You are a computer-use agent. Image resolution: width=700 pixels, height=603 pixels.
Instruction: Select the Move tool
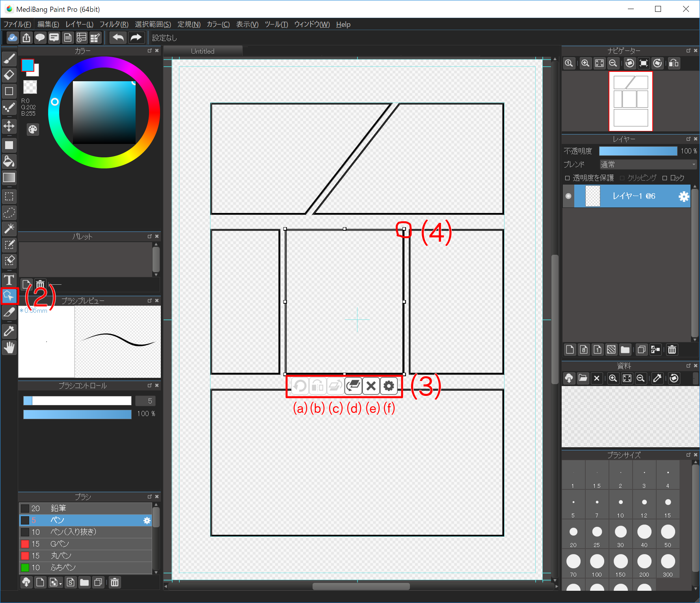(x=9, y=126)
